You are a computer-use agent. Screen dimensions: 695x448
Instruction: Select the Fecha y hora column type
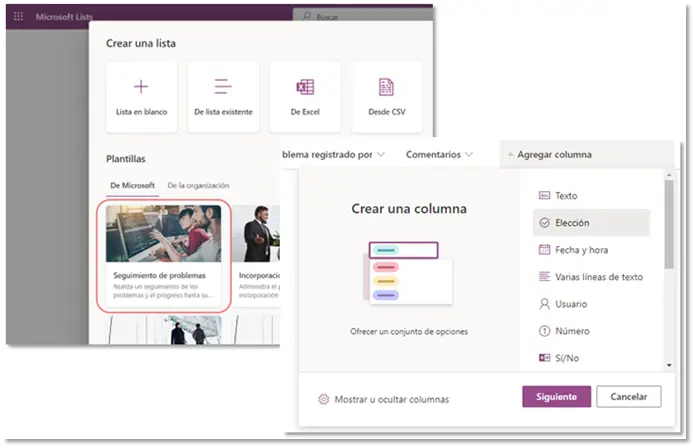click(x=591, y=249)
